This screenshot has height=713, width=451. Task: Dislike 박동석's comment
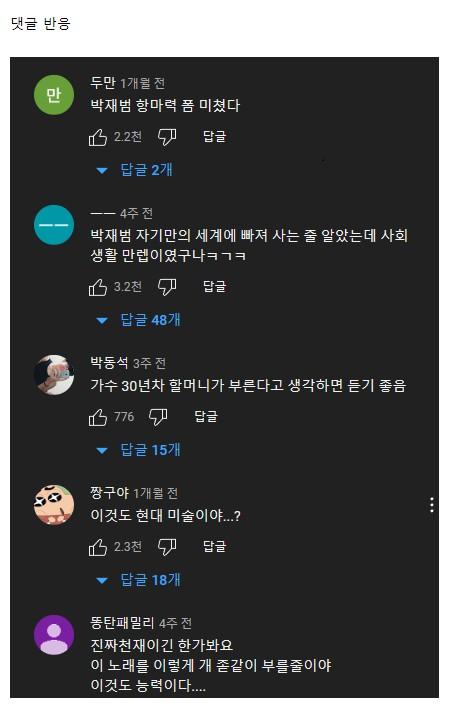click(158, 417)
